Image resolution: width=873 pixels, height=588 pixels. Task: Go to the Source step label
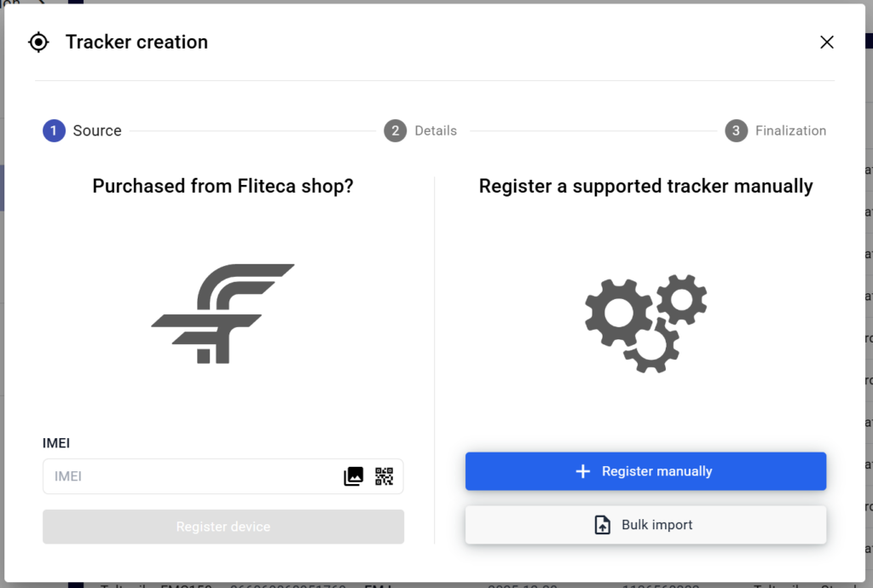97,130
